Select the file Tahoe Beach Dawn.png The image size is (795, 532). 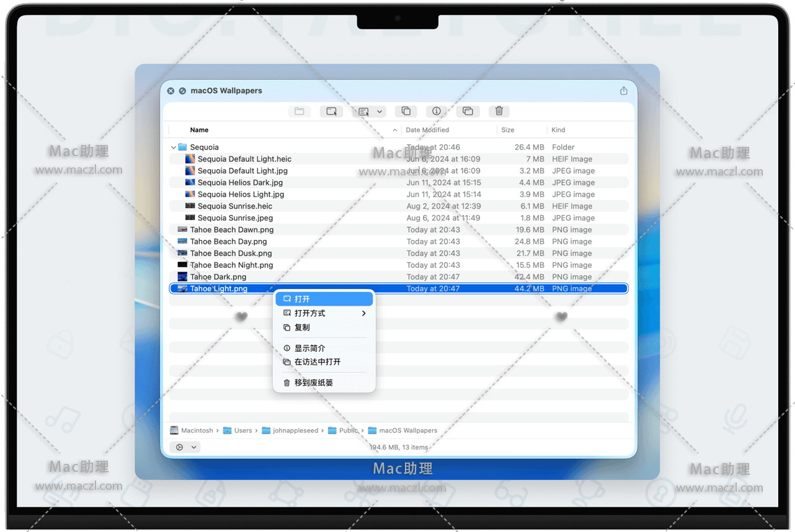point(399,230)
